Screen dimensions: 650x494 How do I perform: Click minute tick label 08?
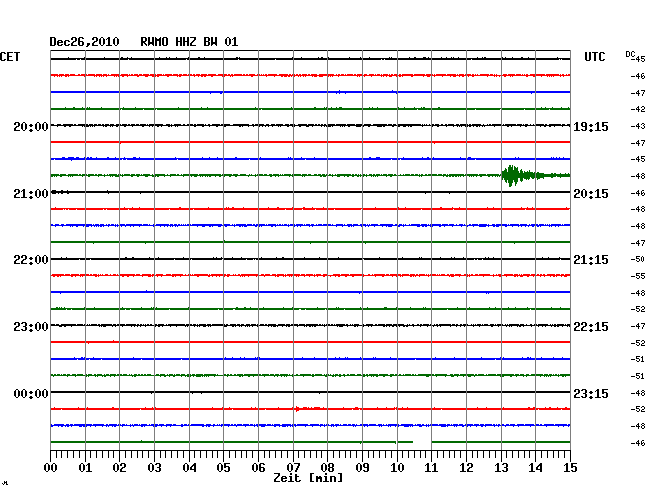[x=327, y=468]
